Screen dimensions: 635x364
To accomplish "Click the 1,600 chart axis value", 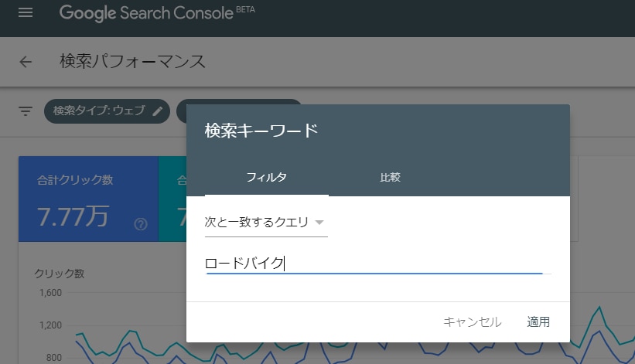I will click(50, 292).
